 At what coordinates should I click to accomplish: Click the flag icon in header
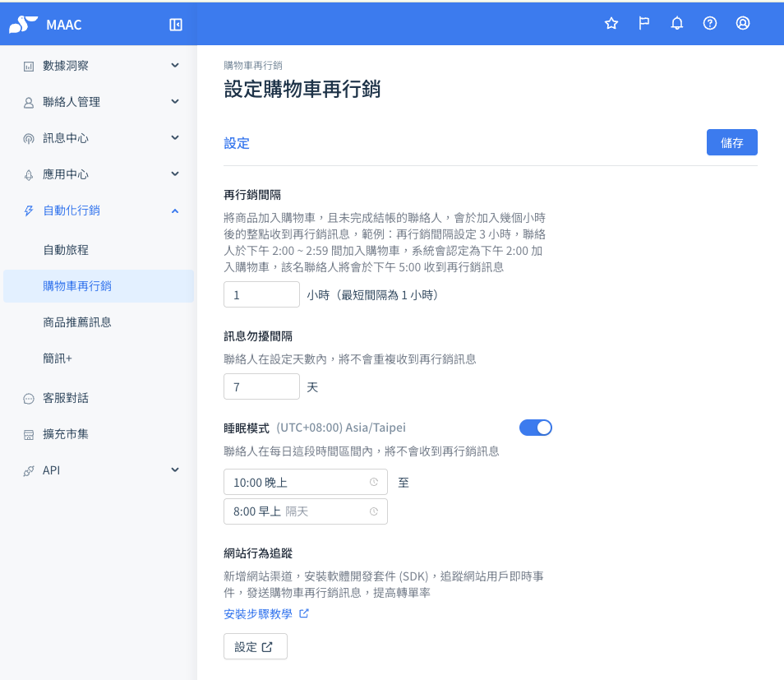(x=644, y=23)
